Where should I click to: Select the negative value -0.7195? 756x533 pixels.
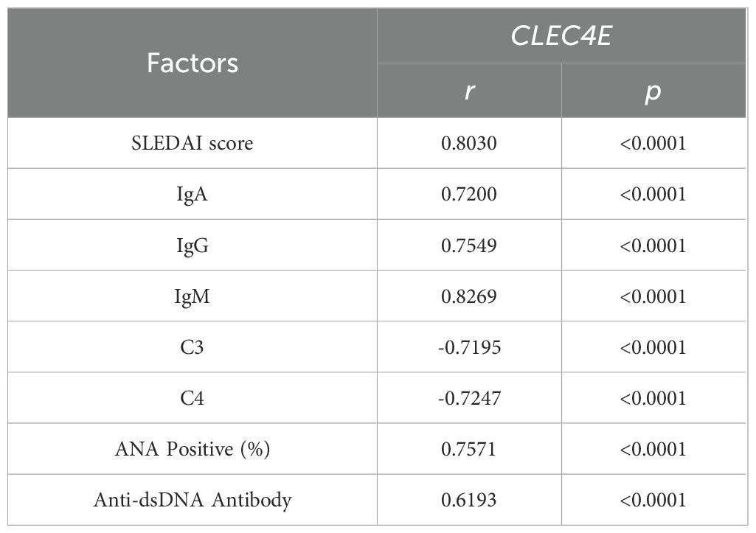pos(469,347)
